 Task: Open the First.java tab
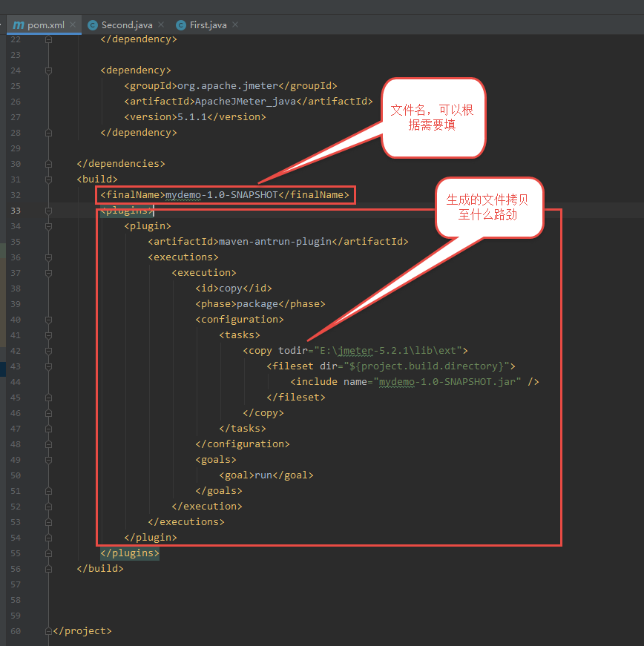(208, 24)
